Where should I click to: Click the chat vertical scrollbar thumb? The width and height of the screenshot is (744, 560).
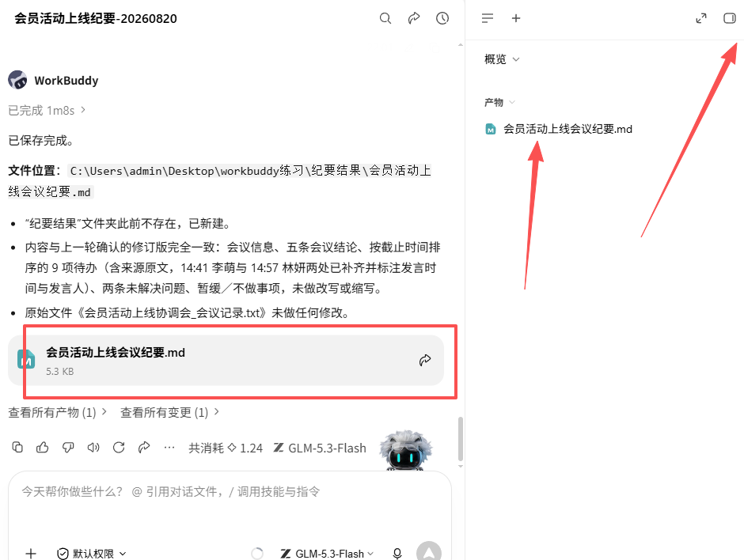(461, 439)
